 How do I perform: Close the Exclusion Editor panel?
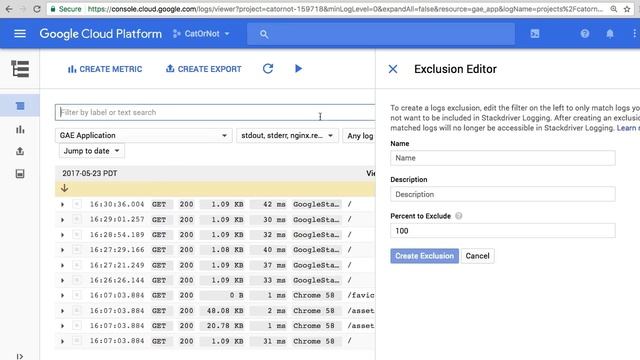(x=393, y=69)
